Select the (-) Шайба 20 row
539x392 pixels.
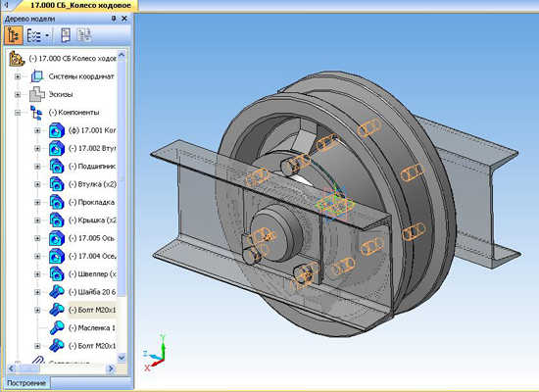pyautogui.click(x=92, y=292)
